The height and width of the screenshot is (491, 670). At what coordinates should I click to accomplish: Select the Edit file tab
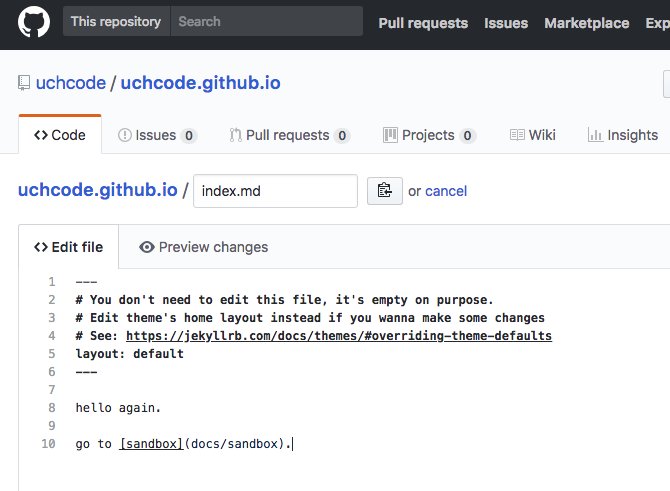[68, 247]
